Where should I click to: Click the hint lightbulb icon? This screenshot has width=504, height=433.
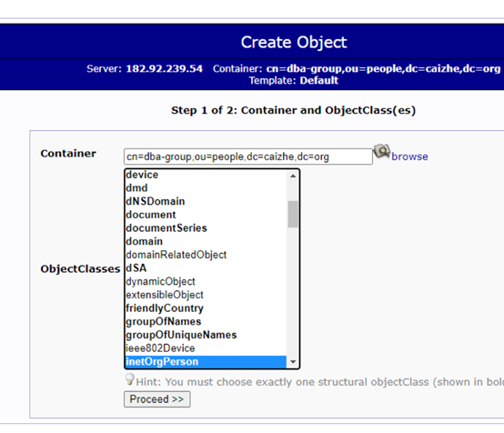click(129, 379)
